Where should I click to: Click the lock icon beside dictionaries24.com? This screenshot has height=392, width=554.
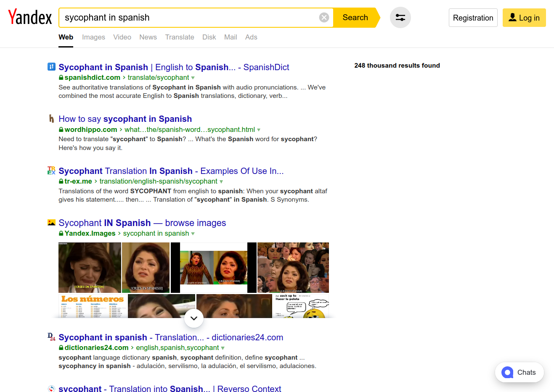click(x=61, y=348)
